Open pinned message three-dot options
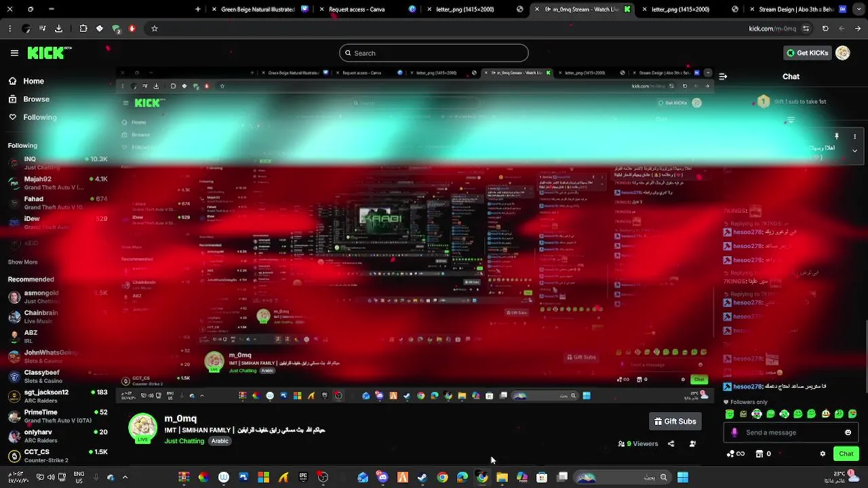Screen dimensions: 868x488 click(854, 136)
